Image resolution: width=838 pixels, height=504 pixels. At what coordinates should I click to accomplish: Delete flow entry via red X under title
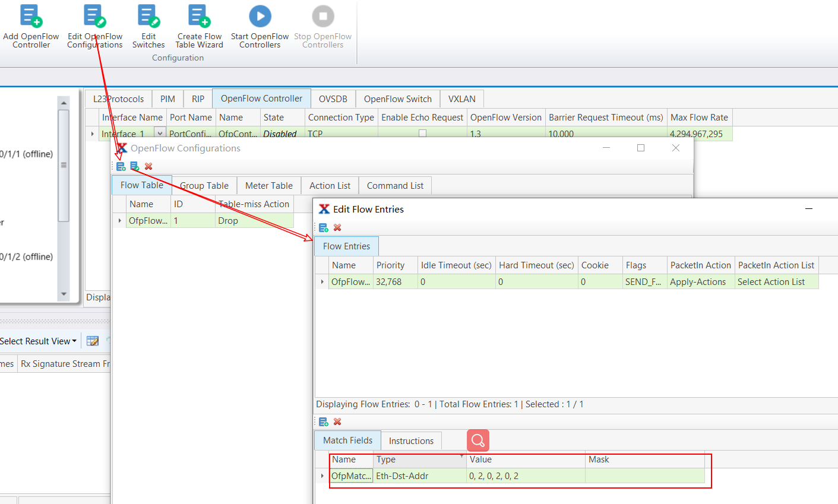(x=337, y=227)
